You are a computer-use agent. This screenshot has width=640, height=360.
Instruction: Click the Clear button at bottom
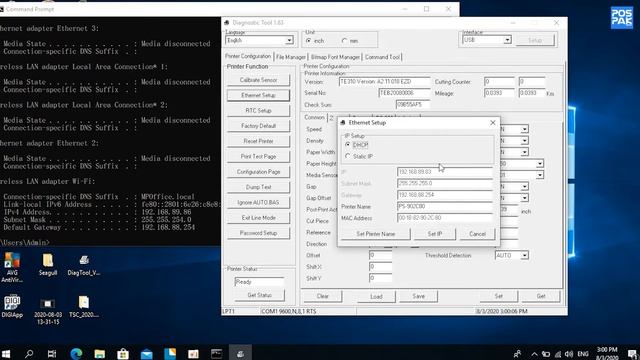coord(322,296)
